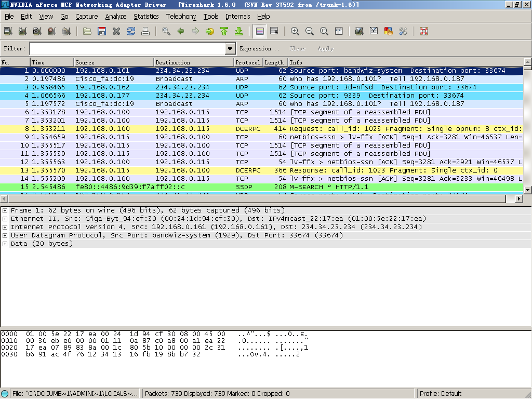Expand the Ethernet II tree node
The width and height of the screenshot is (532, 399).
tap(5, 219)
